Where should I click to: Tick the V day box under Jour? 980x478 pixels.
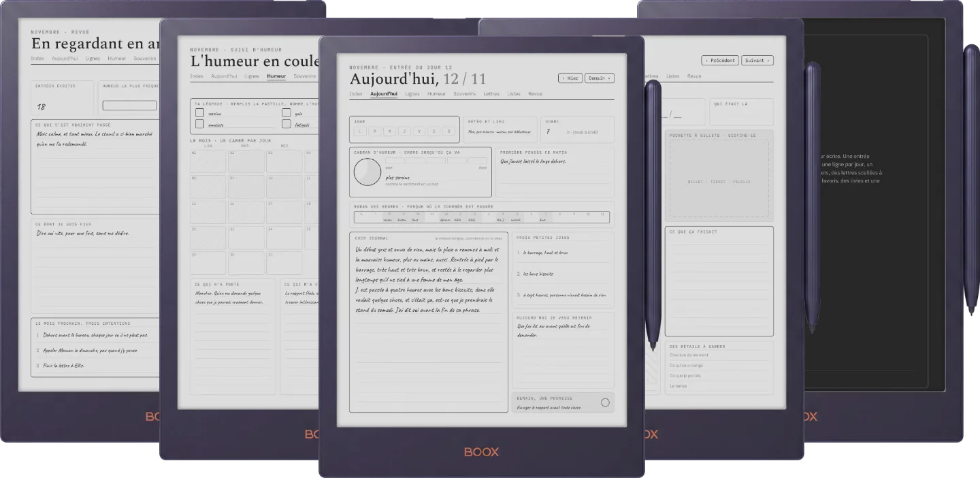click(x=419, y=131)
